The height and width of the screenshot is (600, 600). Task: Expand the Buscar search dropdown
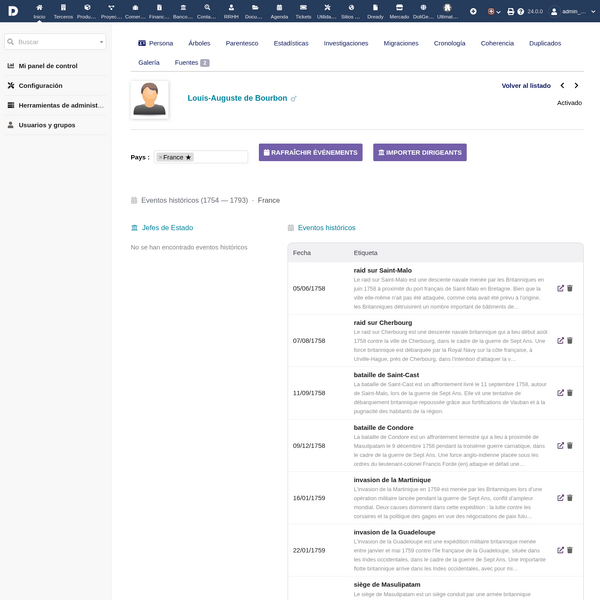pos(101,42)
